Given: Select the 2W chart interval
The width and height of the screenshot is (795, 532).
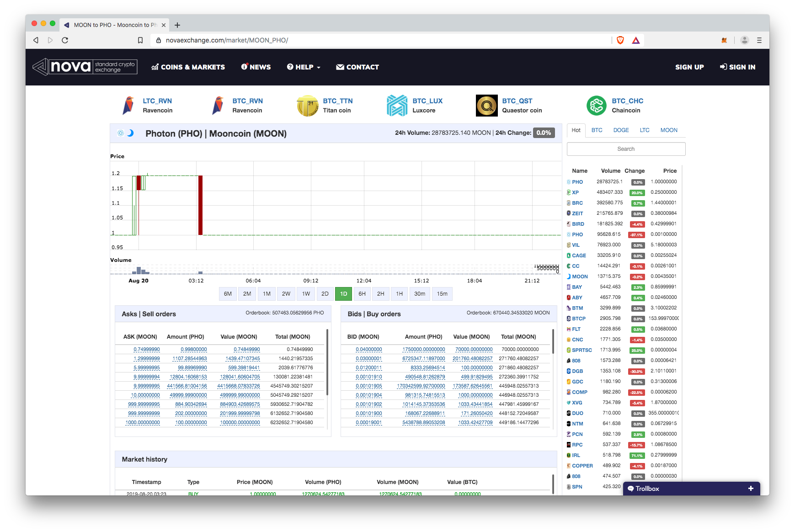Looking at the screenshot, I should 286,294.
